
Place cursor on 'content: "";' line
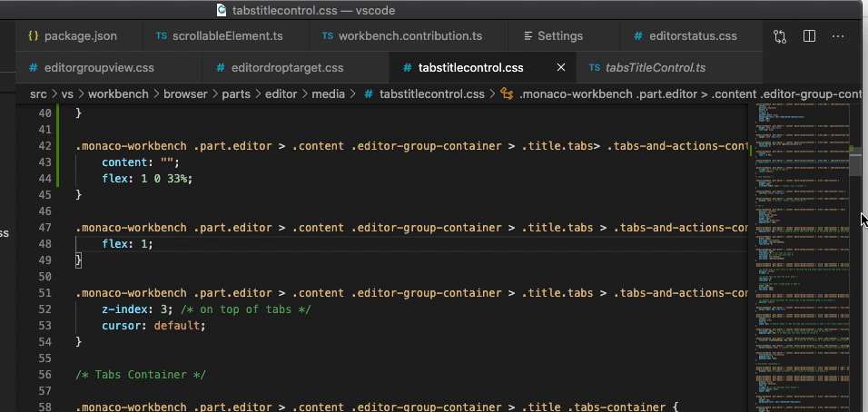(x=141, y=162)
